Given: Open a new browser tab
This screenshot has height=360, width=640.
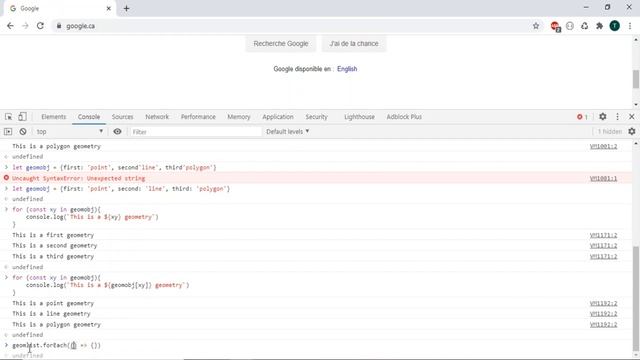Looking at the screenshot, I should [127, 8].
